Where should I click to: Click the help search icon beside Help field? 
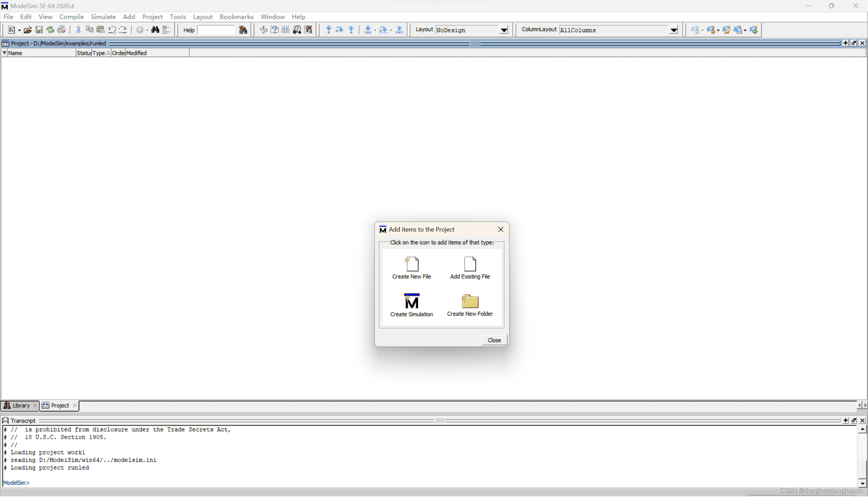[243, 30]
